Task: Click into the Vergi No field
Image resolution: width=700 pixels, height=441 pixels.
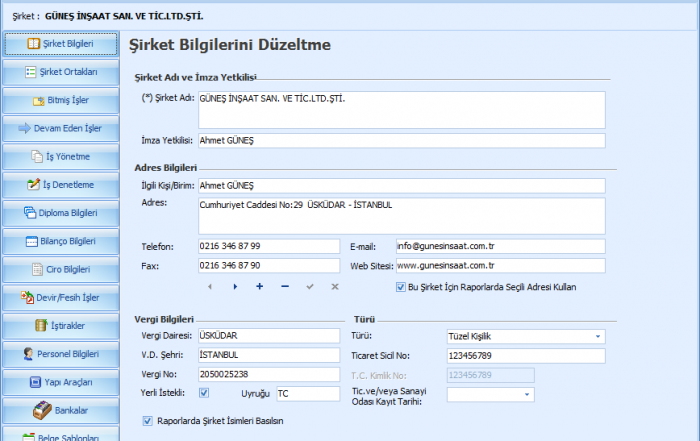Action: pyautogui.click(x=269, y=374)
